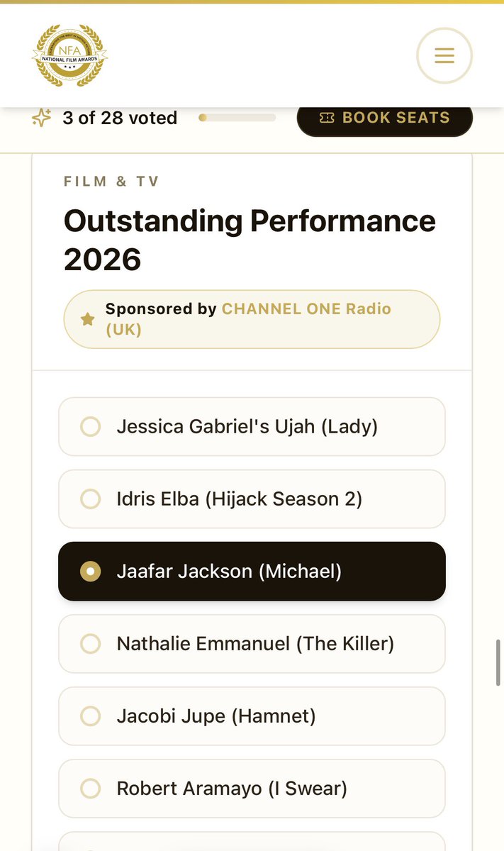Click the page scrollbar thumb
This screenshot has width=504, height=851.
(498, 662)
